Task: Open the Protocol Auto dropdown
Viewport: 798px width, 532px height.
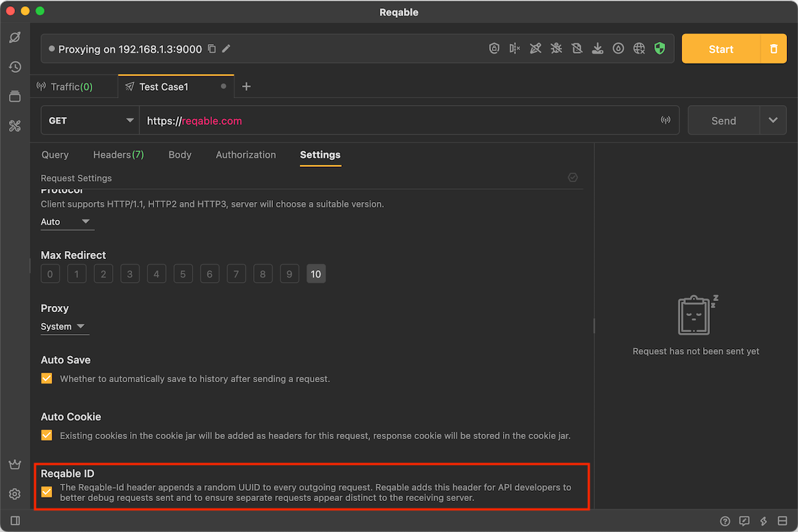Action: click(67, 222)
